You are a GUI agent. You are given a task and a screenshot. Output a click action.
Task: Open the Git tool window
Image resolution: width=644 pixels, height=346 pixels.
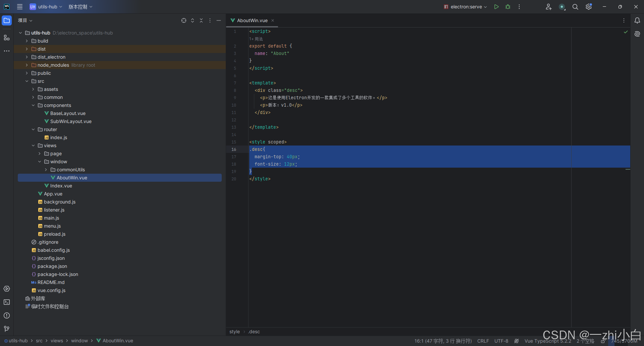7,329
